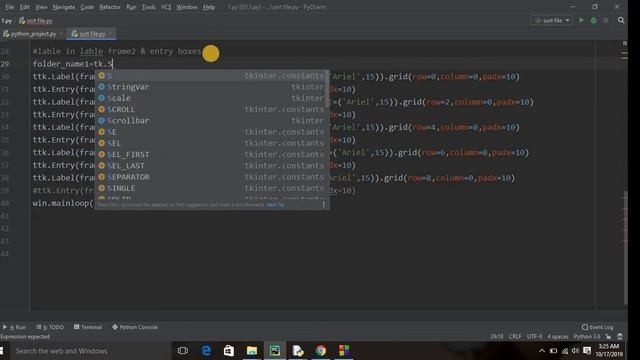Open the TODO tool window

(x=50, y=327)
